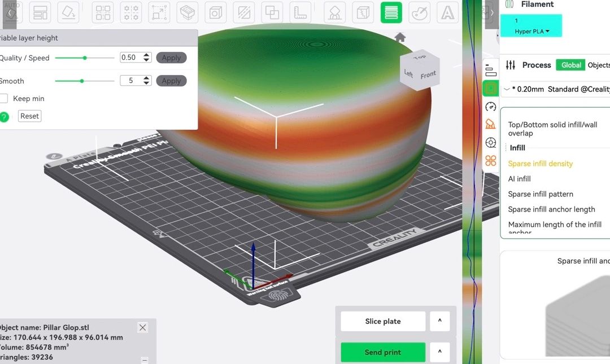This screenshot has height=364, width=610.
Task: Increase Quality / Speed with stepper up arrow
Action: (x=146, y=55)
